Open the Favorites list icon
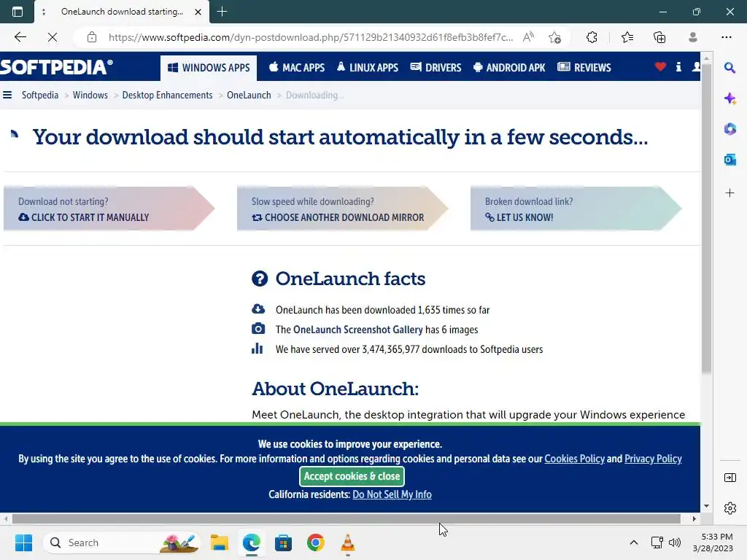This screenshot has height=560, width=747. pos(627,37)
